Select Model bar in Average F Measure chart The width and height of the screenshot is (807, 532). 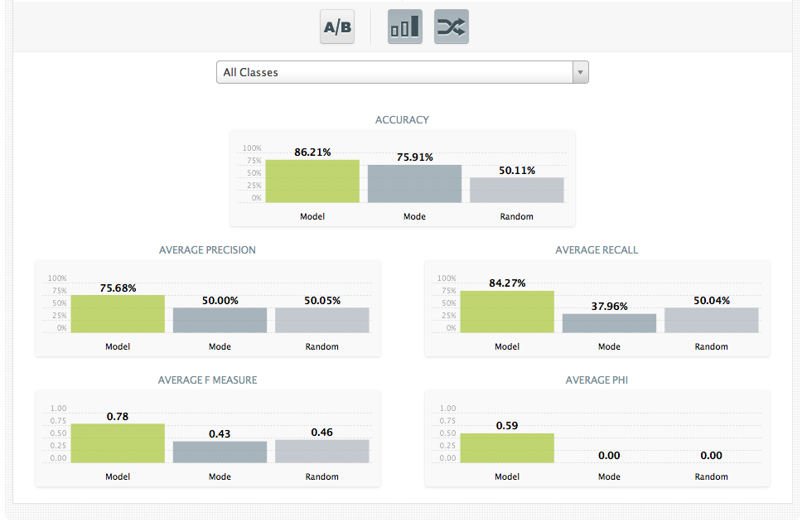coord(118,443)
